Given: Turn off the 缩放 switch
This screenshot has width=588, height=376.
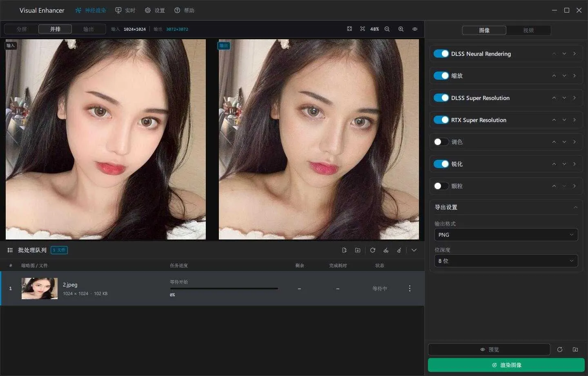Looking at the screenshot, I should [x=441, y=76].
